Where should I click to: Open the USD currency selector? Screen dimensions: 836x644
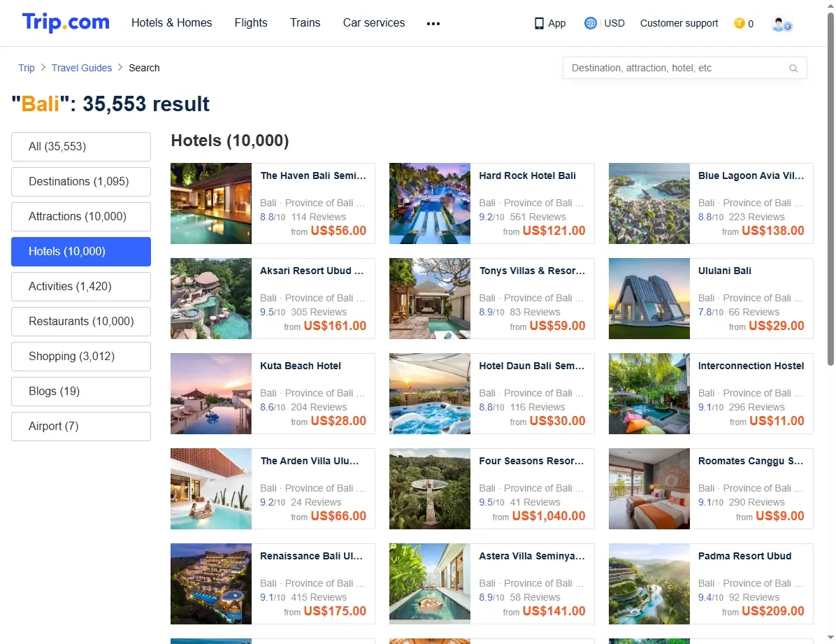[614, 24]
